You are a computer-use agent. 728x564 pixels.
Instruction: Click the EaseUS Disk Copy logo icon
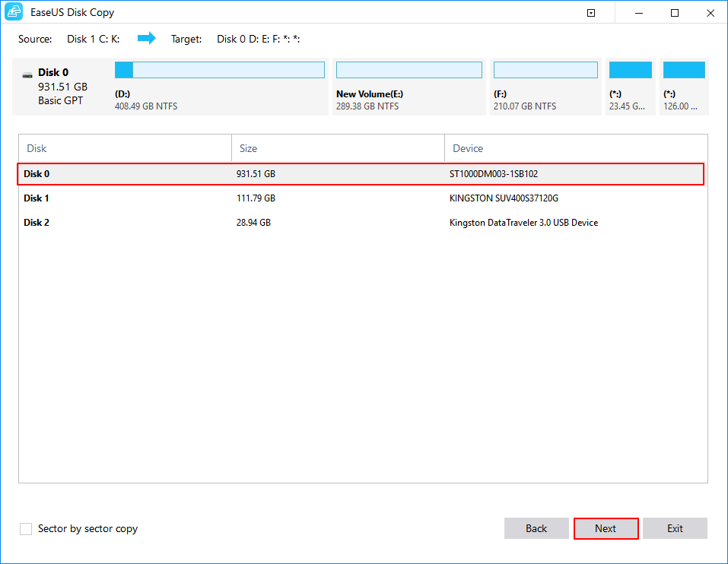point(14,12)
